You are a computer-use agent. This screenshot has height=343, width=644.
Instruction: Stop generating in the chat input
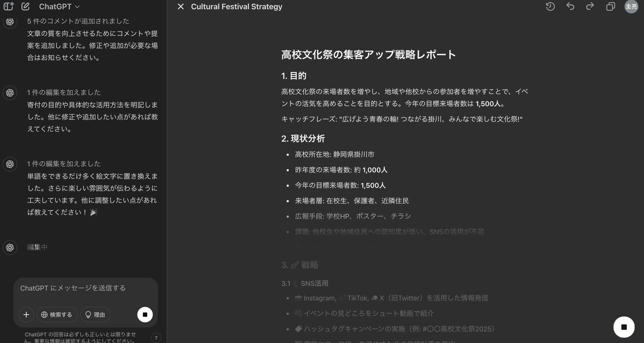(145, 315)
